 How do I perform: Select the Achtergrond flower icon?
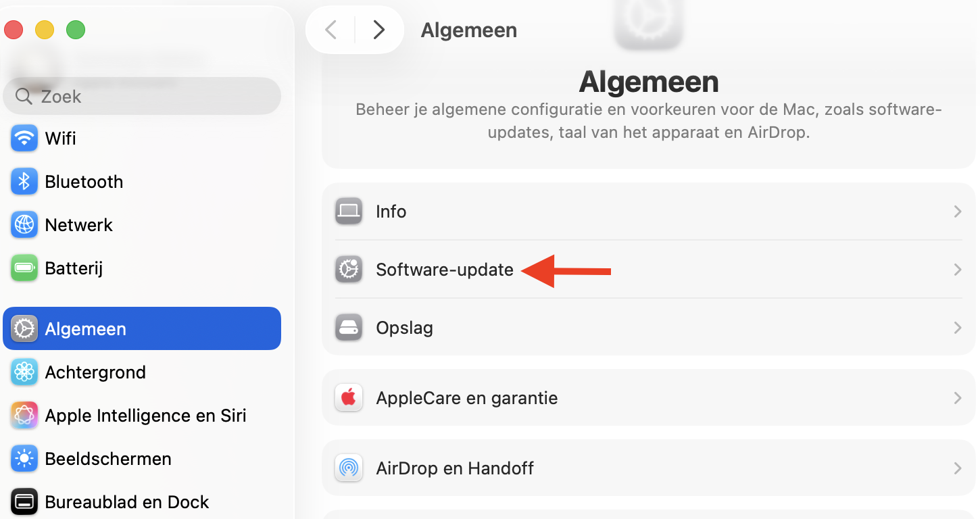pyautogui.click(x=24, y=372)
